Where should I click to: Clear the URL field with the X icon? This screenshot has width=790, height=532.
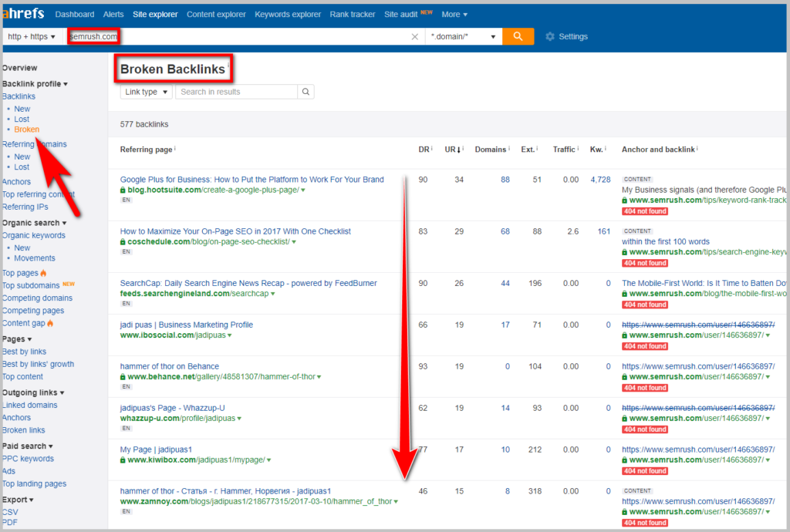[x=414, y=37]
